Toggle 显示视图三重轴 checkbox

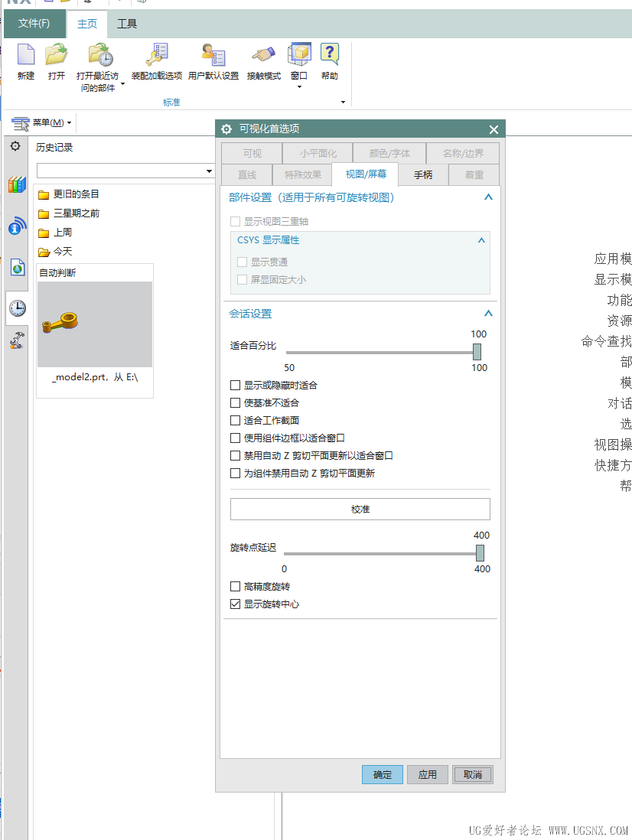point(235,221)
